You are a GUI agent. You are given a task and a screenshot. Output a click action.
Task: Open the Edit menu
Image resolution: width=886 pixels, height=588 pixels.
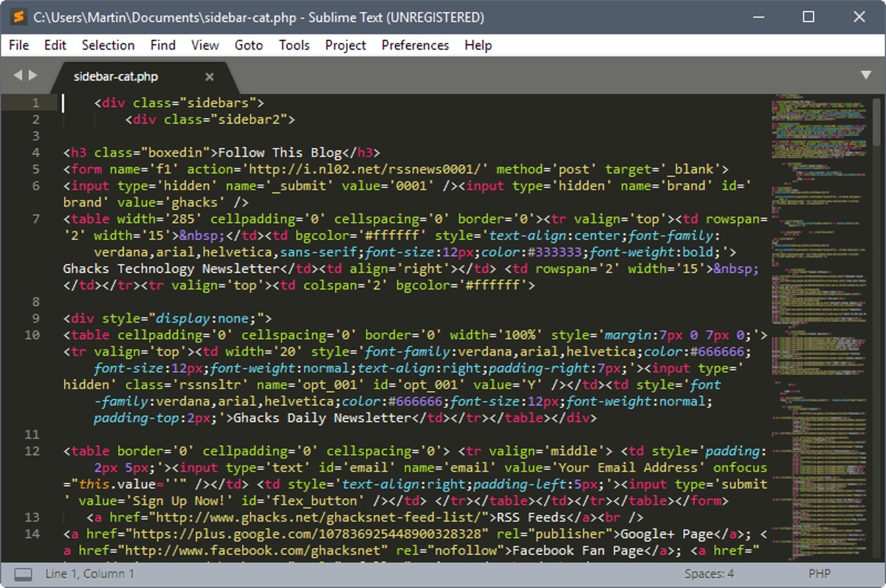point(55,45)
